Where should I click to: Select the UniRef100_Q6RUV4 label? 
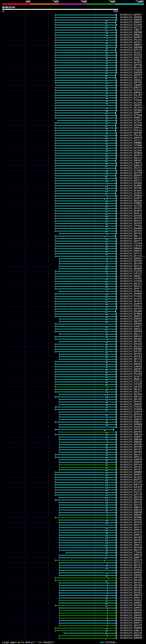pyautogui.click(x=131, y=337)
